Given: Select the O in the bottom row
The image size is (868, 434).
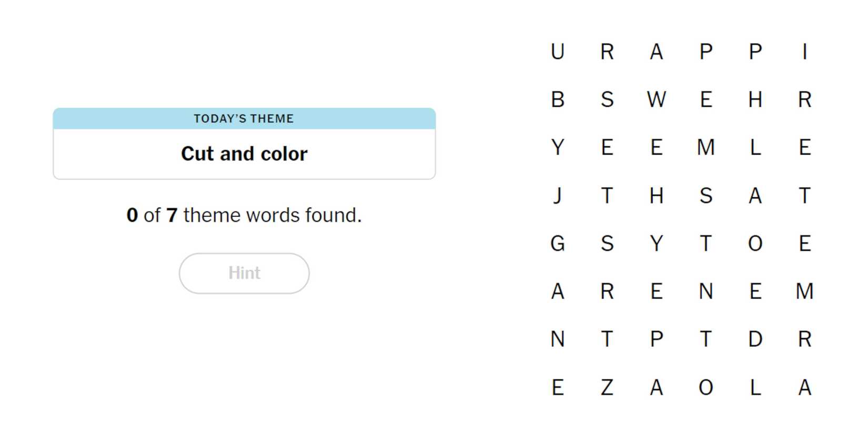Looking at the screenshot, I should point(705,388).
